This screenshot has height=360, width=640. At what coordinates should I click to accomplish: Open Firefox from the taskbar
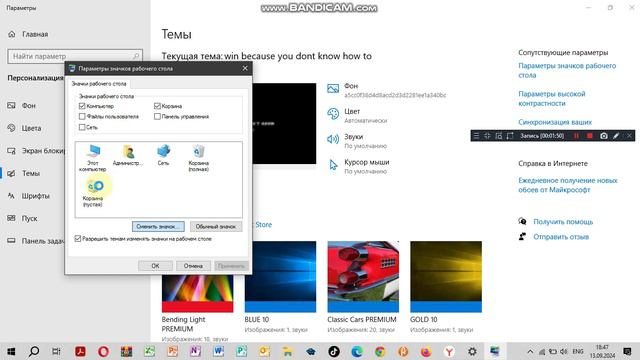(426, 351)
